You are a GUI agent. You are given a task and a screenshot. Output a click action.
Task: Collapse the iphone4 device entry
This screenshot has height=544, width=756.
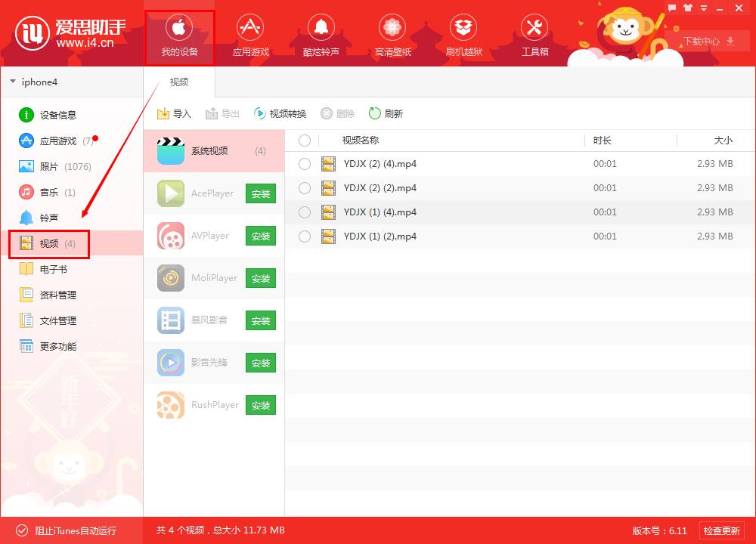coord(12,82)
